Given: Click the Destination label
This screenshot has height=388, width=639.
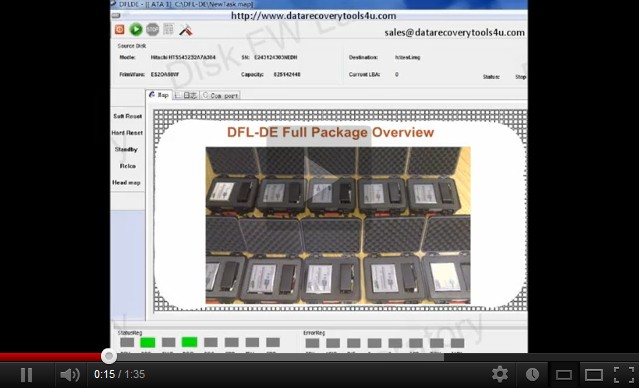Looking at the screenshot, I should point(363,57).
